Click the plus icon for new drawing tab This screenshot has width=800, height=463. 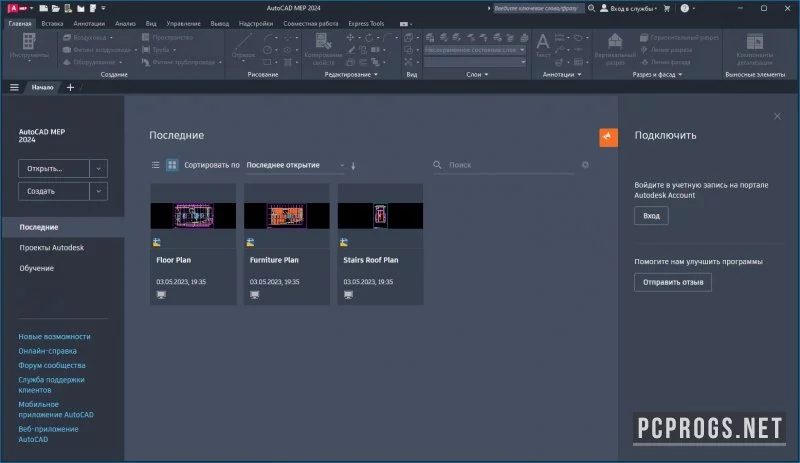pos(70,87)
